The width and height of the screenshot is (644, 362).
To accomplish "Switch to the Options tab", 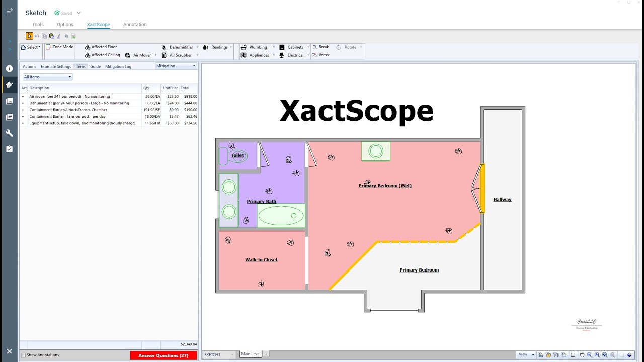I will pyautogui.click(x=65, y=25).
